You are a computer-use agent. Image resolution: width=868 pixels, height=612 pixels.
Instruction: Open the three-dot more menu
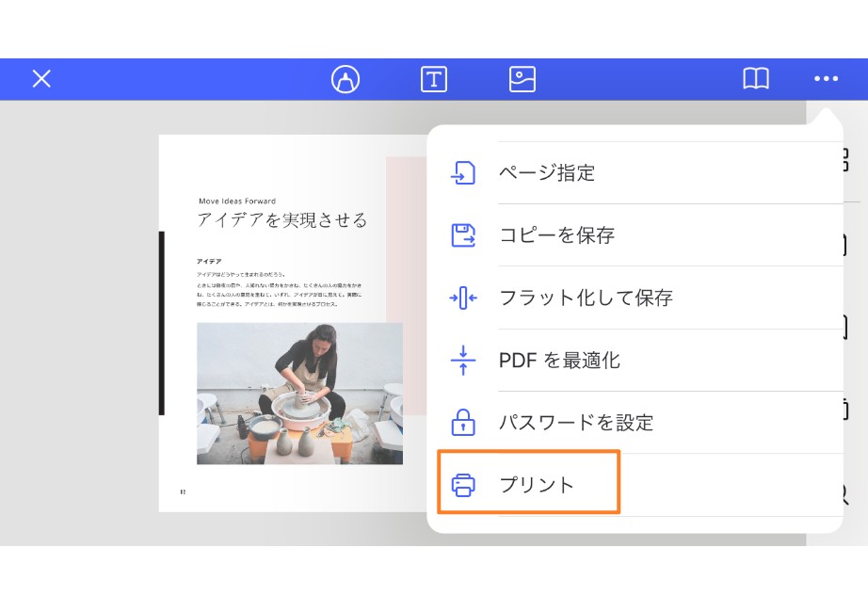tap(826, 79)
